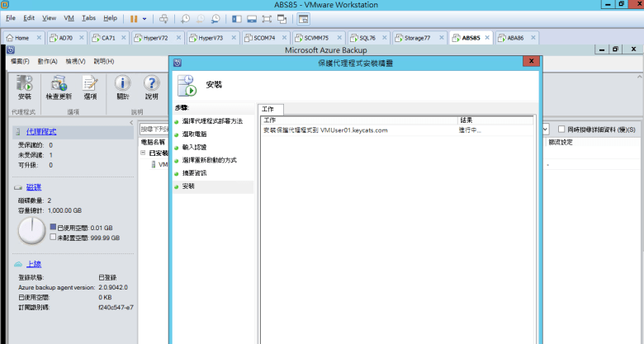The height and width of the screenshot is (344, 644).
Task: Click the disk capacity pie chart
Action: [x=31, y=230]
